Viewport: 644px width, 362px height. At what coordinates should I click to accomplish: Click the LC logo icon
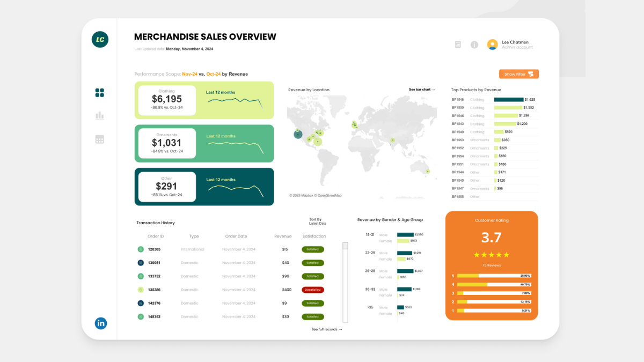(100, 39)
